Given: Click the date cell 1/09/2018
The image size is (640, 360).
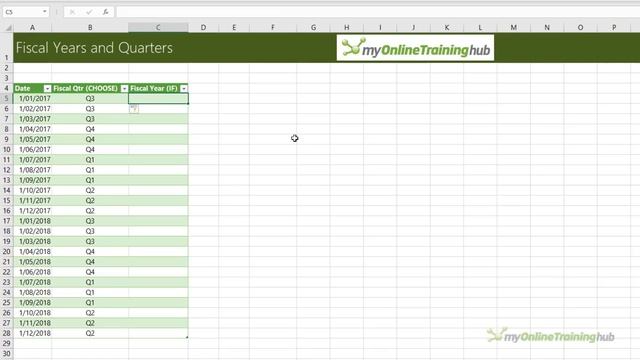Looking at the screenshot, I should pos(33,302).
